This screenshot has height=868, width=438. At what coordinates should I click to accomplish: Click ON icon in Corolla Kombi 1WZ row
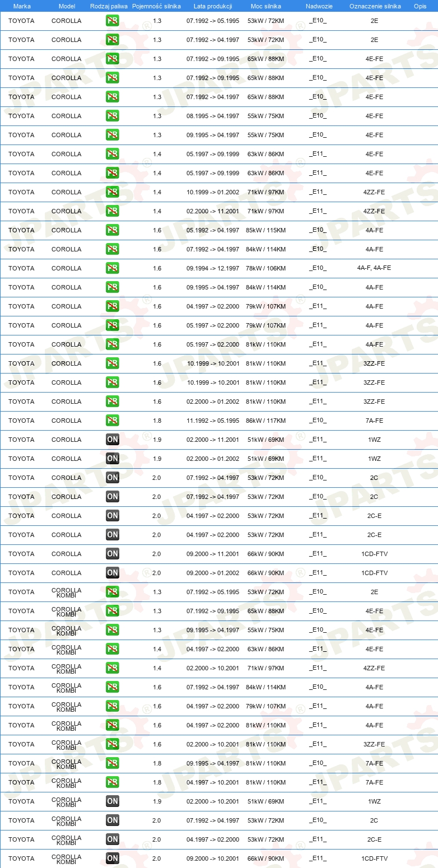pyautogui.click(x=112, y=801)
